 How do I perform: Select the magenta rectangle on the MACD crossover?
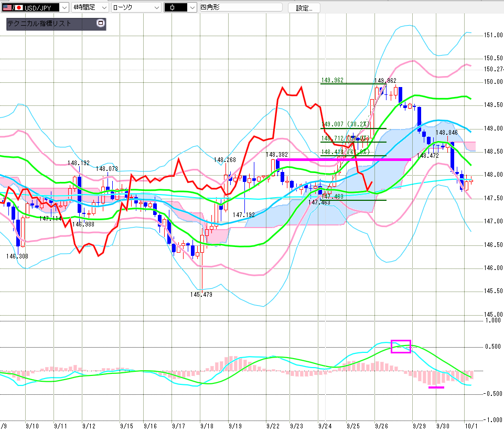point(401,346)
